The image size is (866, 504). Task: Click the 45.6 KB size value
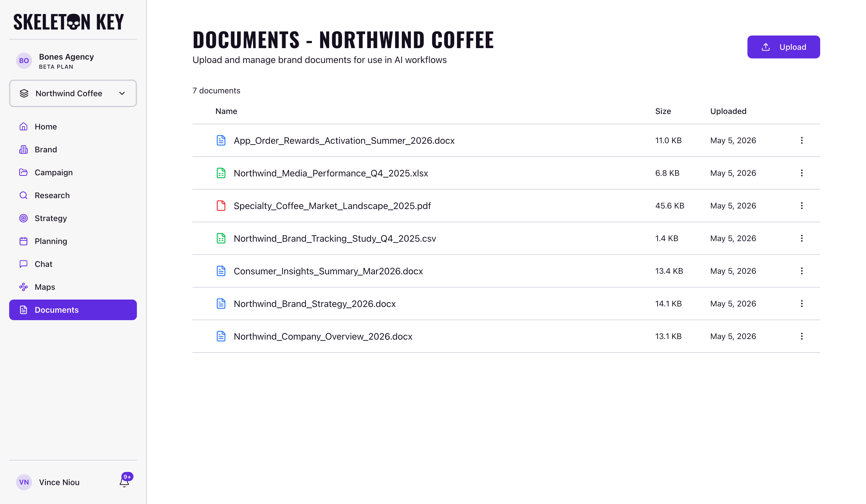pos(670,206)
